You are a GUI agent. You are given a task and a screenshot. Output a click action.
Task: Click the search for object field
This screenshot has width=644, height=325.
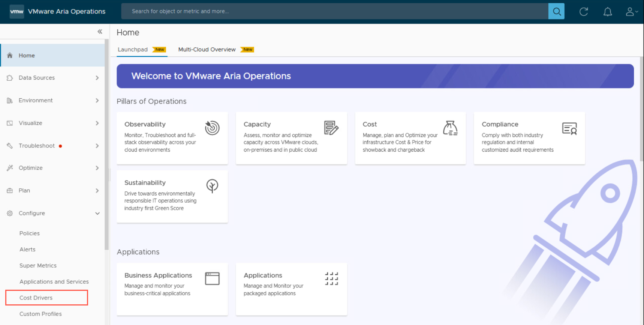tap(334, 11)
